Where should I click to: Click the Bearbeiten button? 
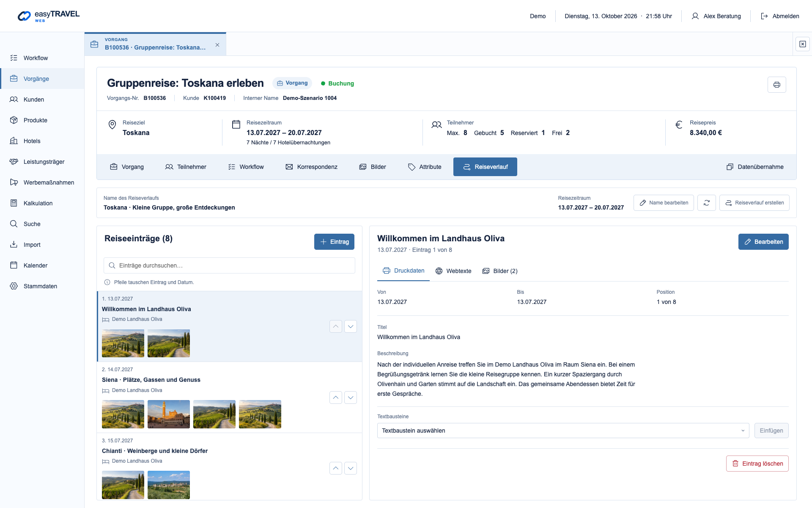[x=763, y=242]
